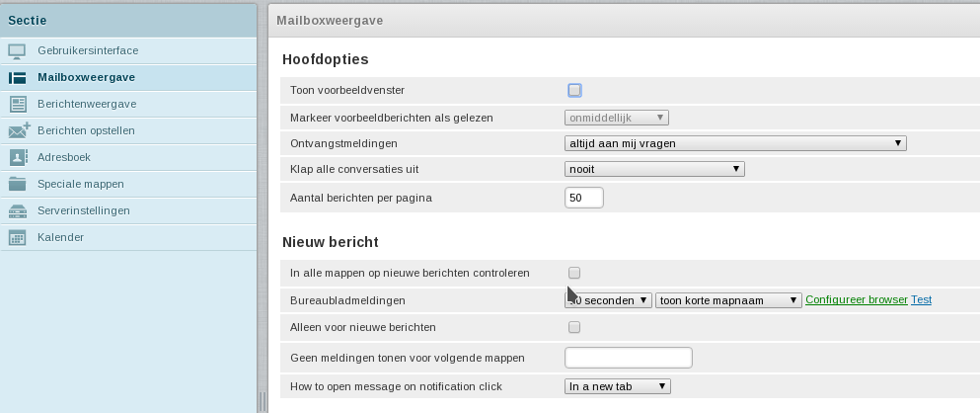Screen dimensions: 980x413
Task: Click the Berichtenweergave icon in sidebar
Action: click(x=18, y=104)
